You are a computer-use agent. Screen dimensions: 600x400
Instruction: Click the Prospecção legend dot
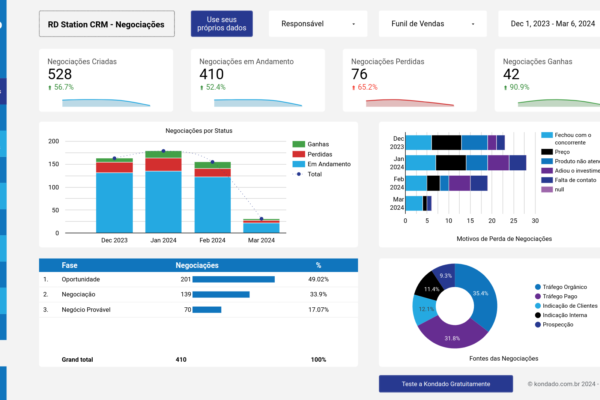(x=538, y=325)
